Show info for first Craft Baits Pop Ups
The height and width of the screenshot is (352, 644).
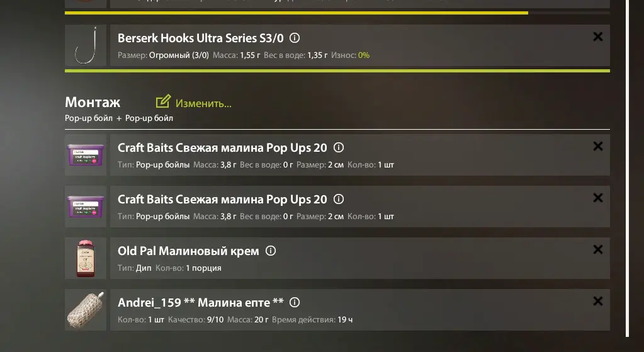339,147
